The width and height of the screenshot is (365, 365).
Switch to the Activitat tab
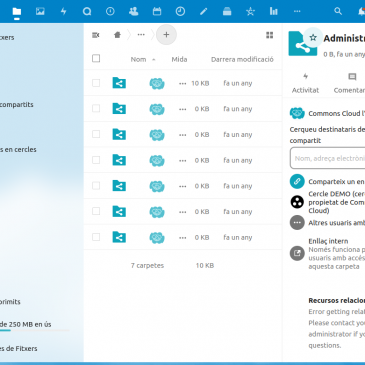305,83
